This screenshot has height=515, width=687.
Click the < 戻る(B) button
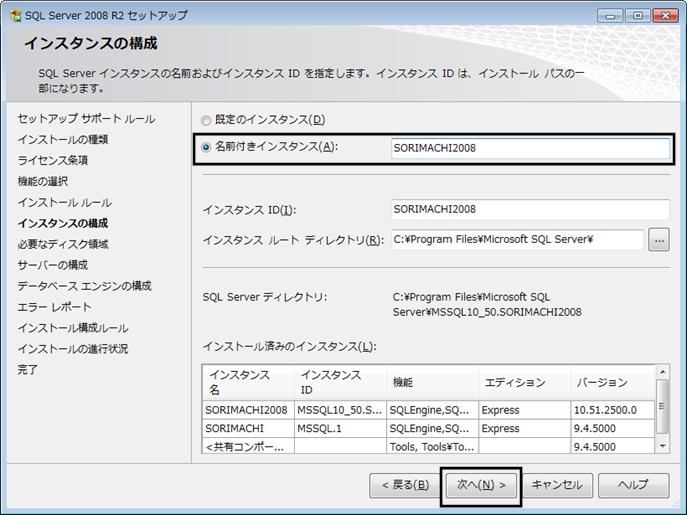405,485
